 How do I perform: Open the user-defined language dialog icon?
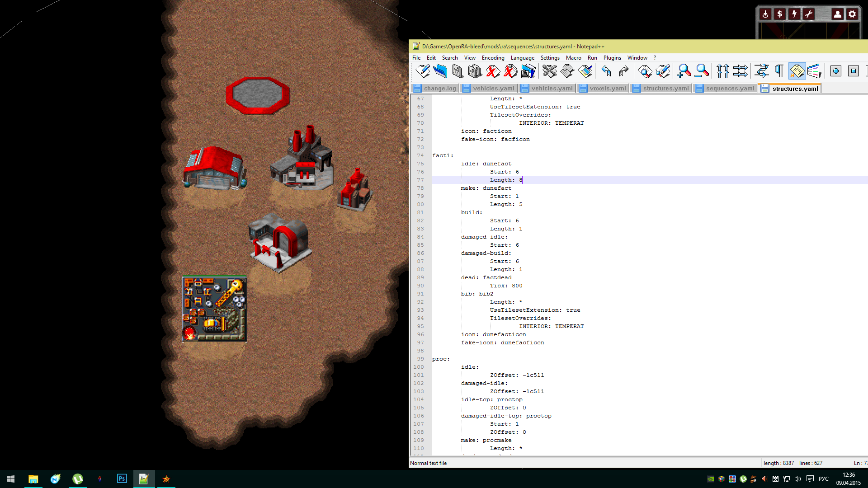815,71
